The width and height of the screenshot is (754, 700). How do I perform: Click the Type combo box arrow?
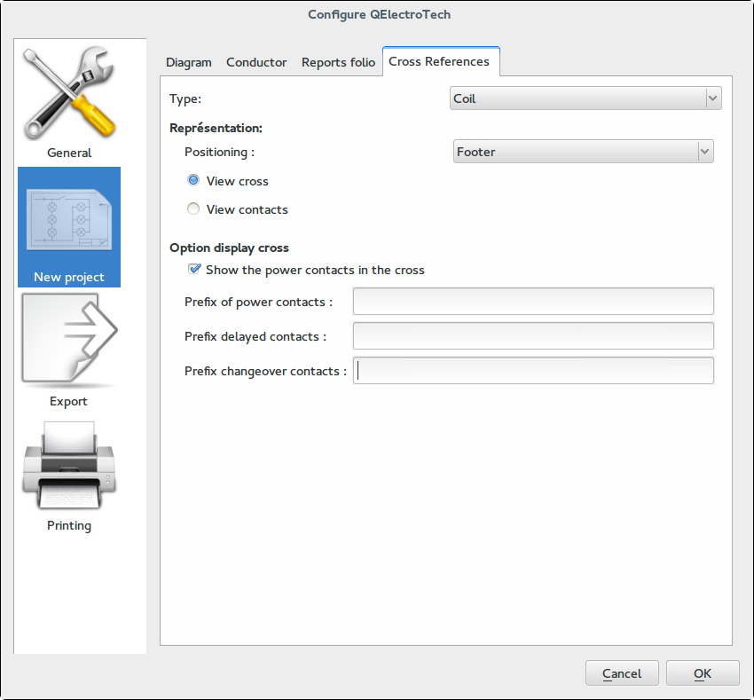[x=712, y=98]
